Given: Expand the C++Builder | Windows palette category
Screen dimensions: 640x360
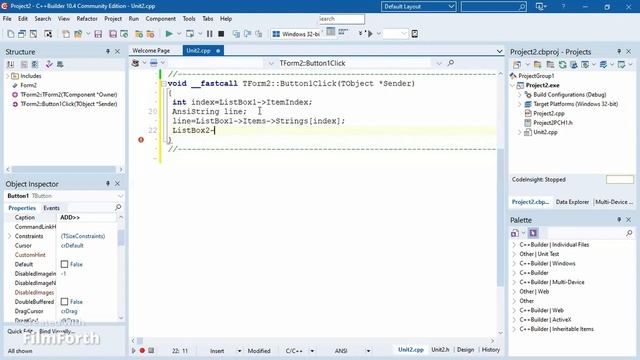Looking at the screenshot, I should (x=514, y=263).
